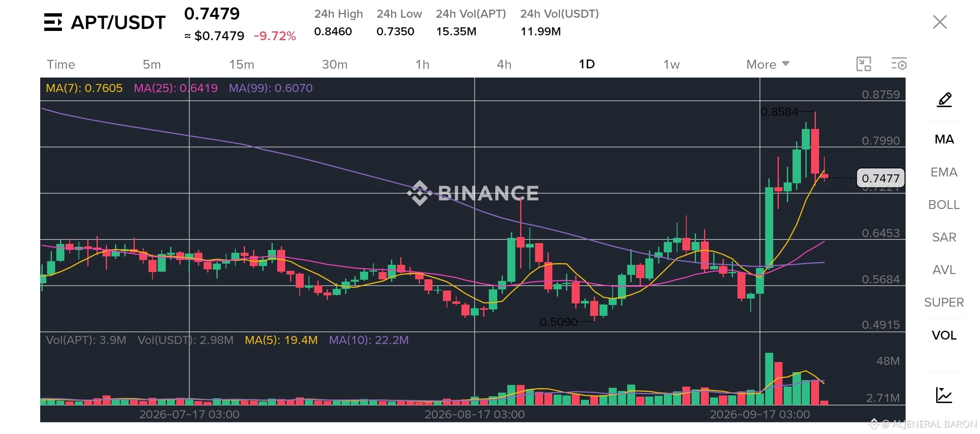This screenshot has height=434, width=980.
Task: Click the 0.7477 current price label
Action: pyautogui.click(x=880, y=178)
